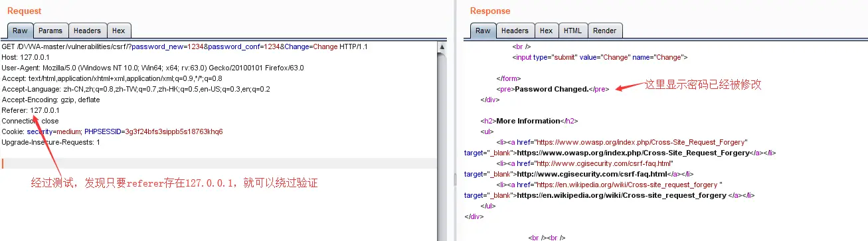Click the Host: 127.0.0.1 header line

pos(25,57)
